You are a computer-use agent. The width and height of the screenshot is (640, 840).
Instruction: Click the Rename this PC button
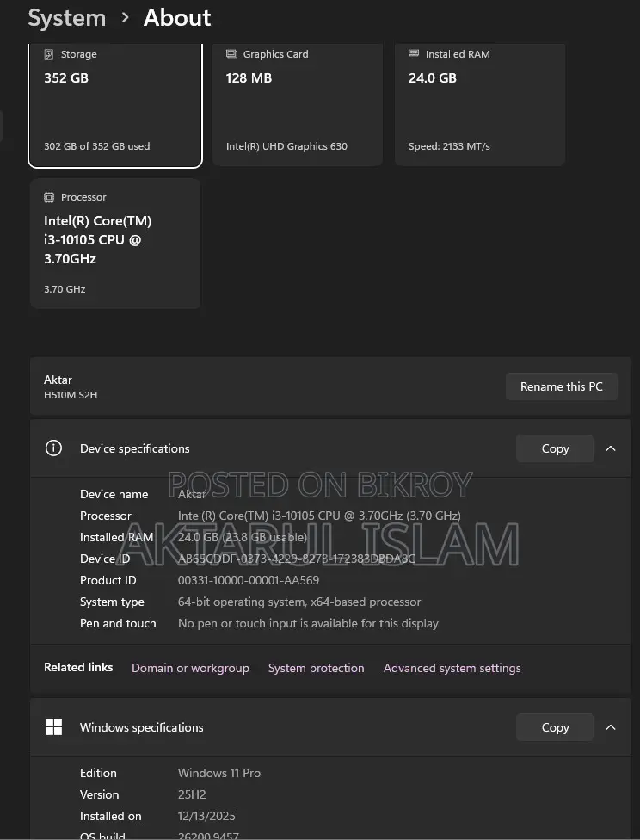point(561,386)
